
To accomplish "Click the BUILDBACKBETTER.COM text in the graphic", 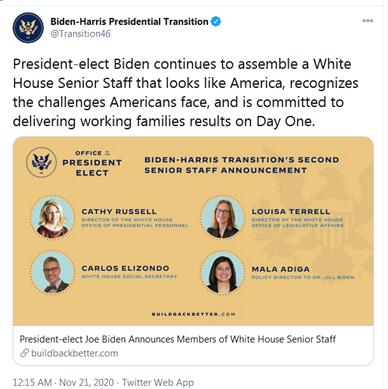I will (194, 314).
